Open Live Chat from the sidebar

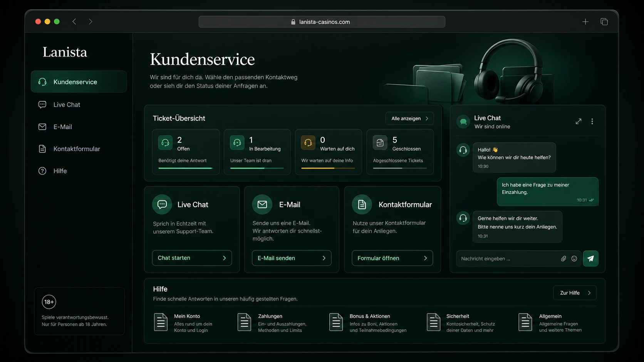point(79,105)
